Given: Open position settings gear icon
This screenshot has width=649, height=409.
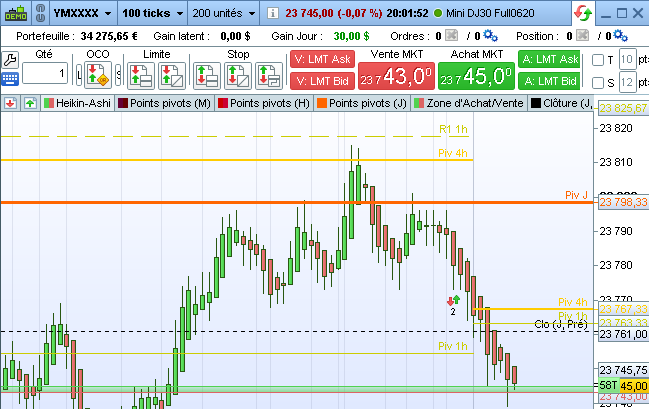Looking at the screenshot, I should pos(620,36).
